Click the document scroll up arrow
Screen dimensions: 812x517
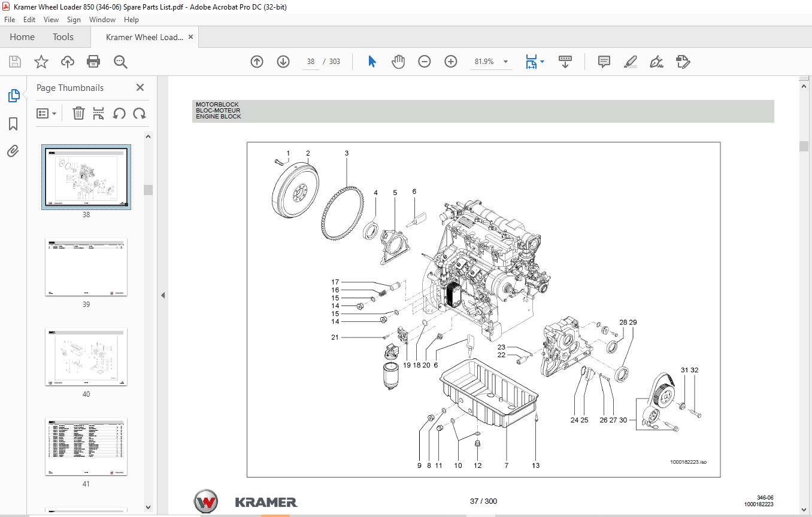(804, 86)
